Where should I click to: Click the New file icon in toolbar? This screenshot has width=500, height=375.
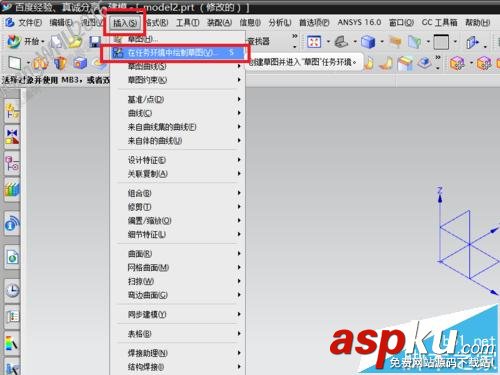[x=57, y=41]
